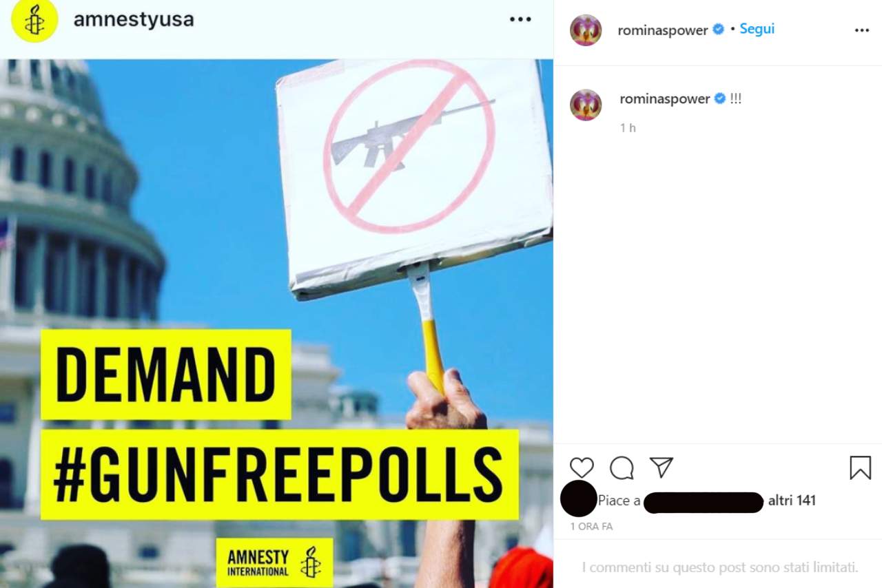Open comments with the speech bubble icon
The image size is (882, 588).
pos(622,468)
